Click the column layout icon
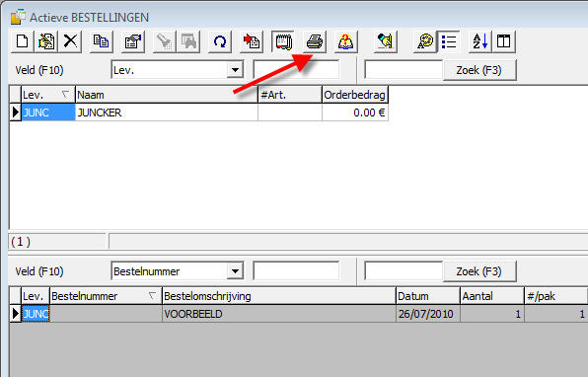The height and width of the screenshot is (377, 588). (503, 41)
